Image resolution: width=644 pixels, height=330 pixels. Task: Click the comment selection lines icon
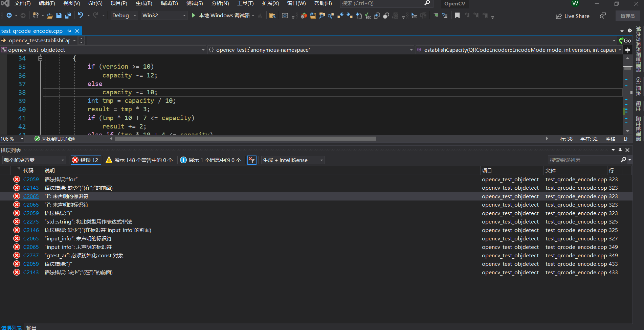[x=436, y=16]
